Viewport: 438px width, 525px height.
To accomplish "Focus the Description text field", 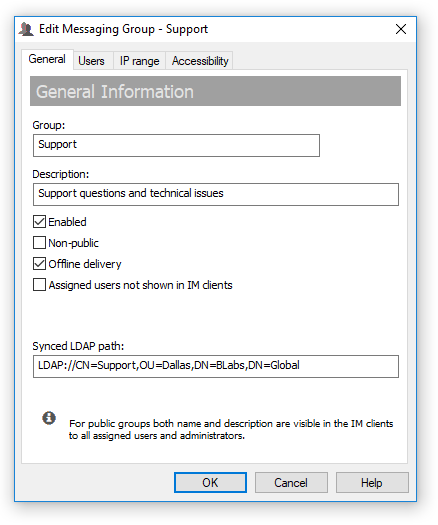I will 216,194.
